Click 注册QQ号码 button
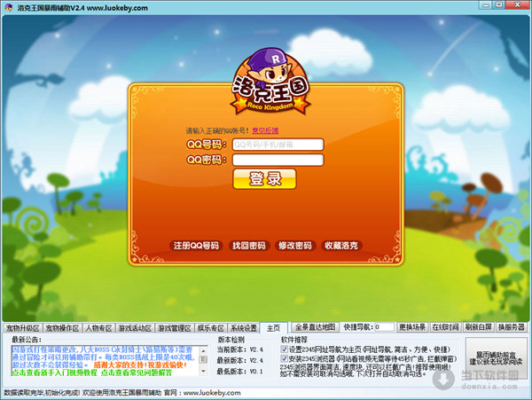 tap(196, 246)
